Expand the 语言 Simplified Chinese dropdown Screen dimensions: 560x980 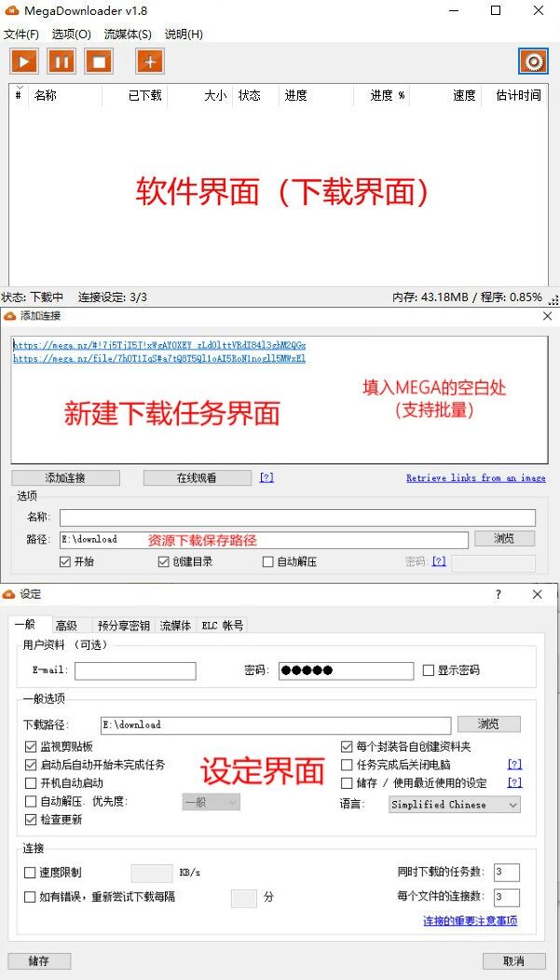(x=454, y=804)
